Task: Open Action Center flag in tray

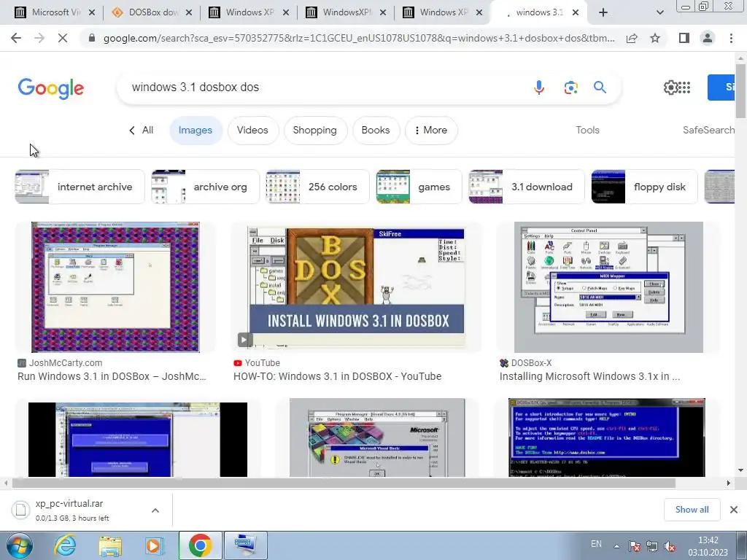Action: click(634, 547)
